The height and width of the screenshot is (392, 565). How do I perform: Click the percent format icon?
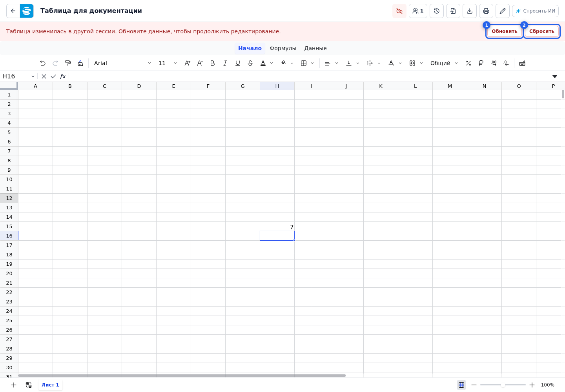468,63
